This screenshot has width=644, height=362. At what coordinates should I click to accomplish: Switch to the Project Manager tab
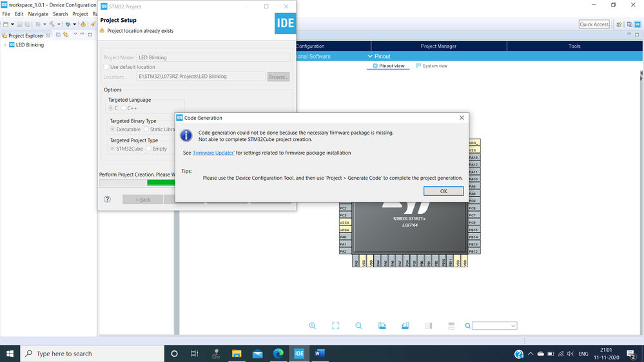(x=438, y=46)
